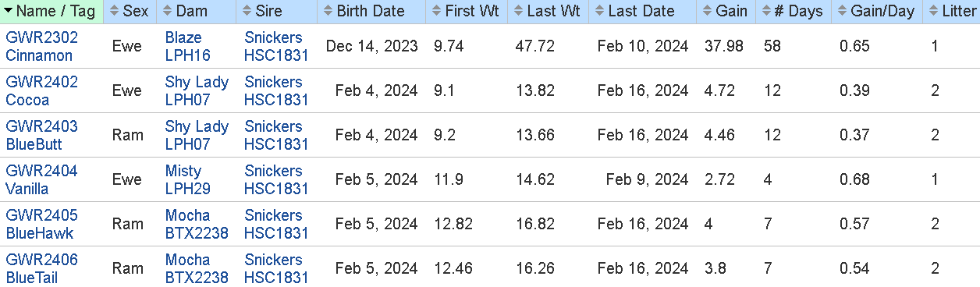Click the Sex column sort icon
The image size is (980, 287).
click(114, 12)
